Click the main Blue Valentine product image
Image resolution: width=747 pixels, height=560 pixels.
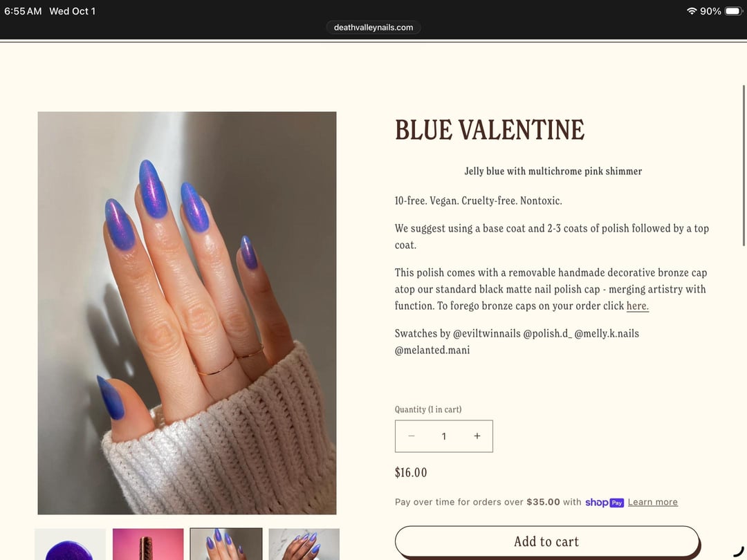[x=187, y=313]
